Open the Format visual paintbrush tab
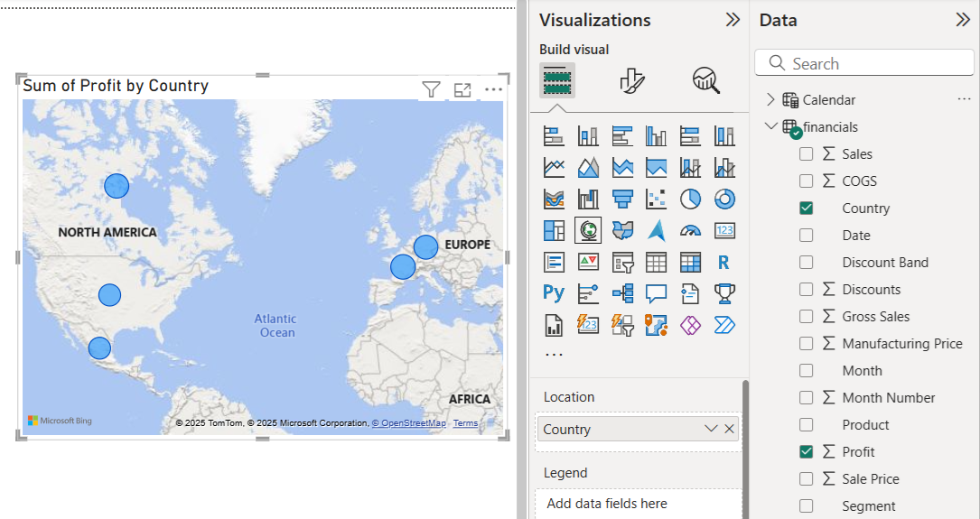Image resolution: width=980 pixels, height=519 pixels. tap(632, 80)
